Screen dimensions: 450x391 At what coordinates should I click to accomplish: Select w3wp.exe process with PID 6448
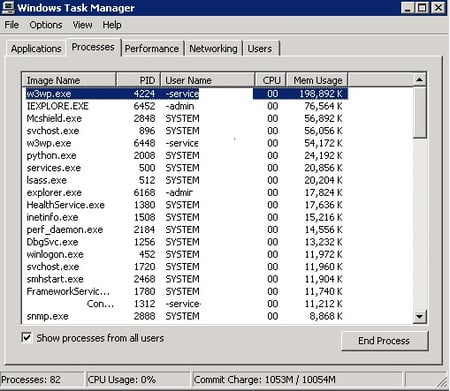coord(187,143)
